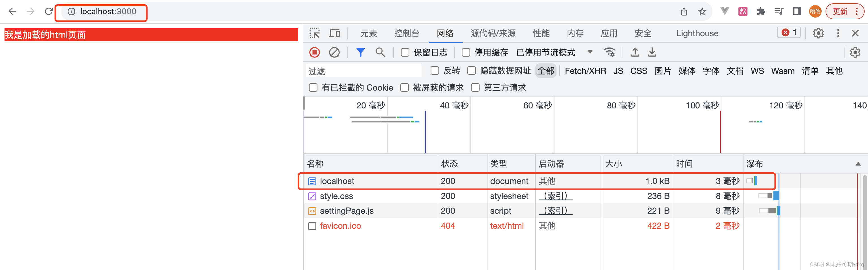
Task: Close the DevTools panel
Action: click(x=855, y=33)
